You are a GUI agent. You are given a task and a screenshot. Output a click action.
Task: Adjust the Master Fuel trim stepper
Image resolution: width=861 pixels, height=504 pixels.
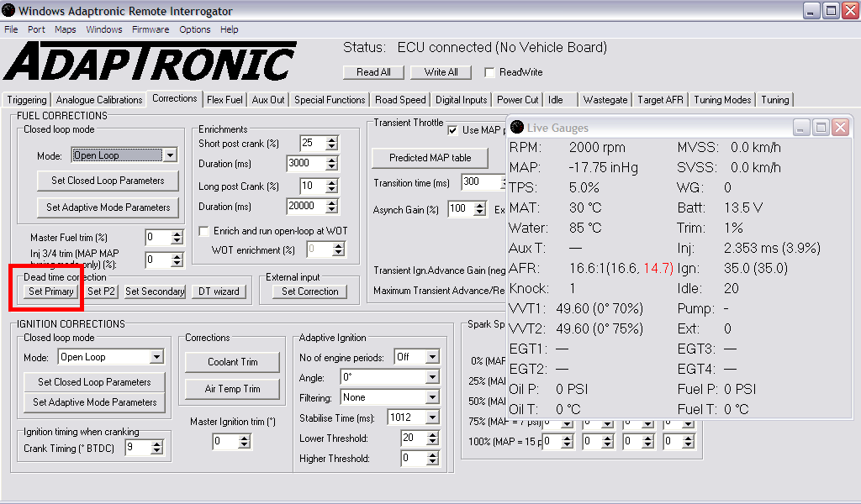coord(177,238)
